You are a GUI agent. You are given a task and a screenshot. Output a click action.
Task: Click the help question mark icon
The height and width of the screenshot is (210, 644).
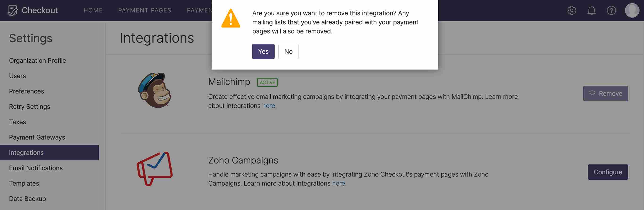pyautogui.click(x=611, y=10)
